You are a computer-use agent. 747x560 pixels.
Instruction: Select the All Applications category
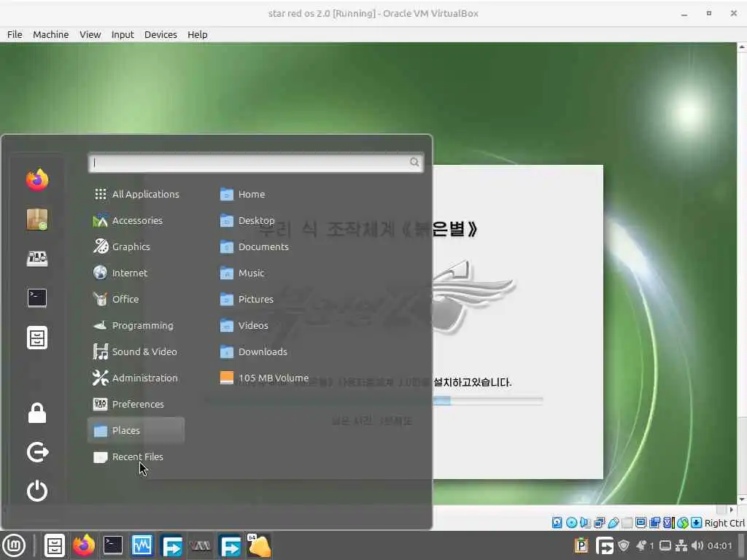point(136,194)
